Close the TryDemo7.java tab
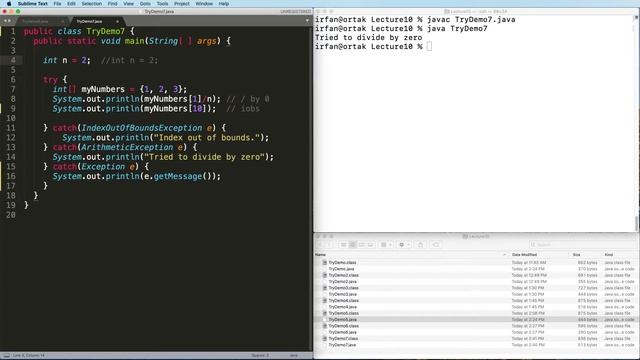The width and height of the screenshot is (640, 360). [x=117, y=21]
